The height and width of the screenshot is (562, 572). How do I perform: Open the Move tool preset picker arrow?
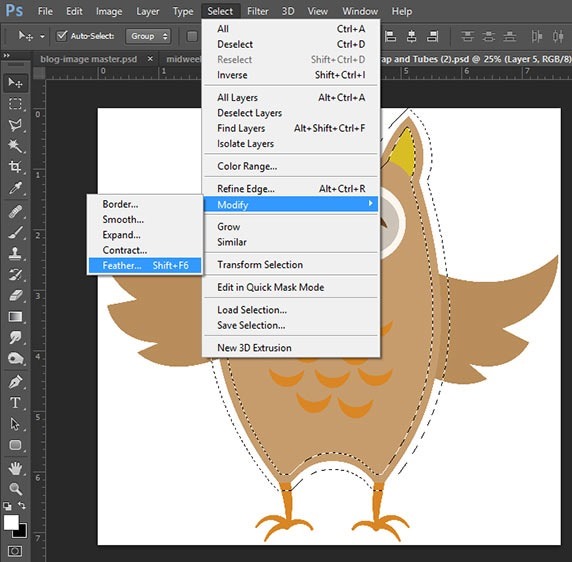42,36
